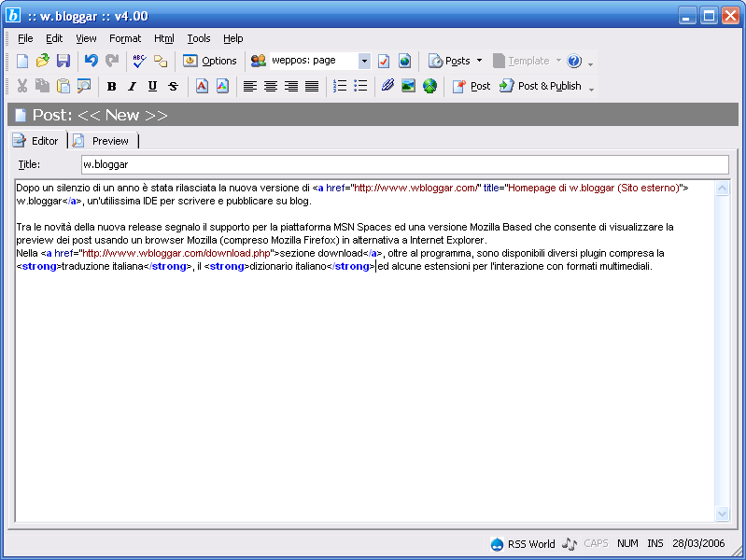Cut selection with the scissors icon
The width and height of the screenshot is (746, 560).
(x=21, y=86)
